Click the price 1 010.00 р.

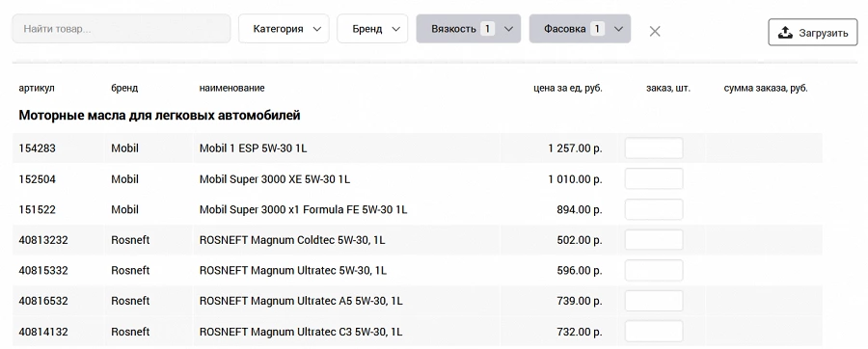tap(575, 179)
